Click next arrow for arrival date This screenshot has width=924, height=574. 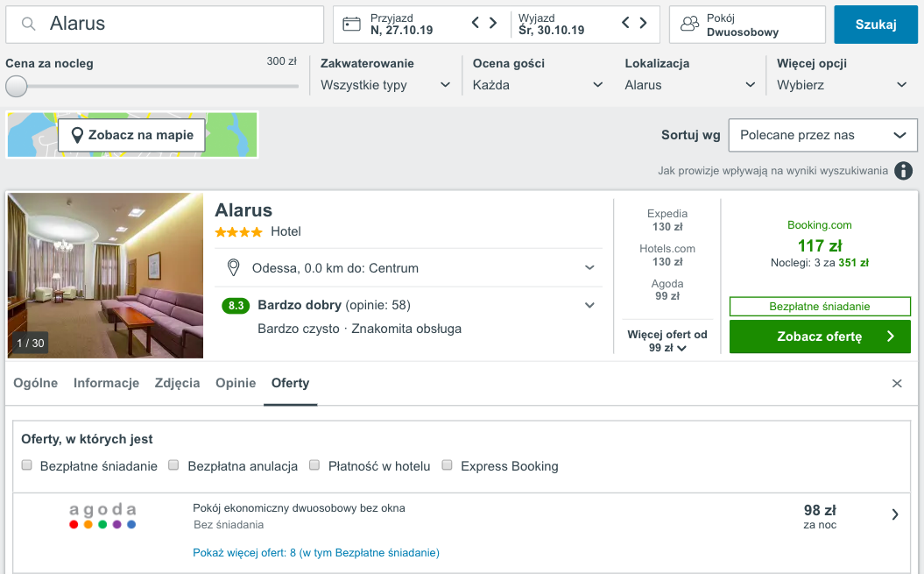click(x=493, y=24)
